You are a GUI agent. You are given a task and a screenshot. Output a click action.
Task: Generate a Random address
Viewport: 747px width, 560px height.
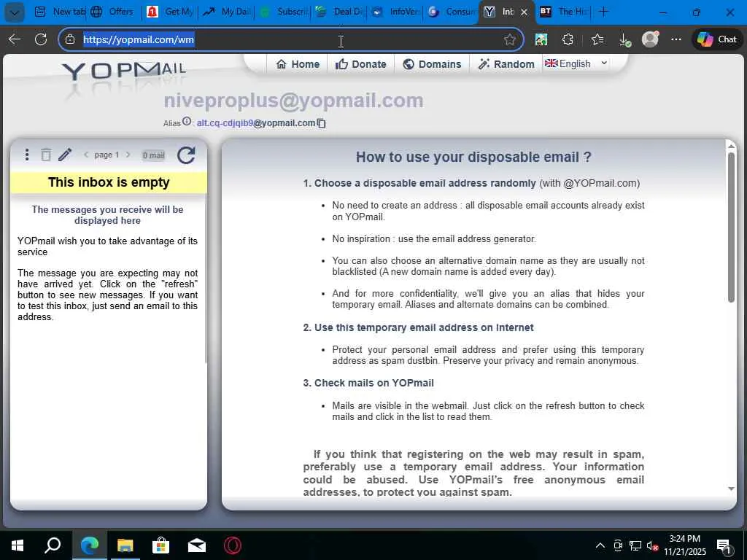click(506, 64)
